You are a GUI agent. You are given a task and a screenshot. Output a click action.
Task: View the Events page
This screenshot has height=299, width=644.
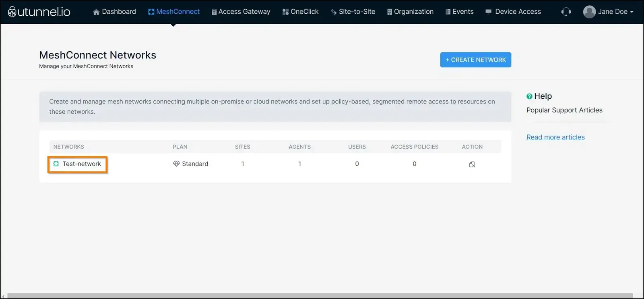tap(459, 12)
